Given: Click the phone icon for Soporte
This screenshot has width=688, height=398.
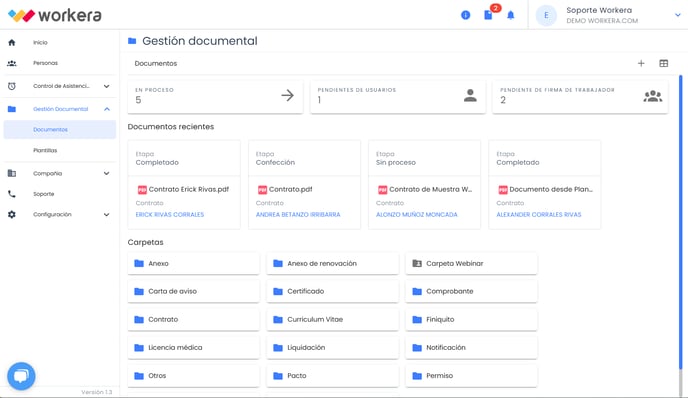Looking at the screenshot, I should pyautogui.click(x=12, y=194).
